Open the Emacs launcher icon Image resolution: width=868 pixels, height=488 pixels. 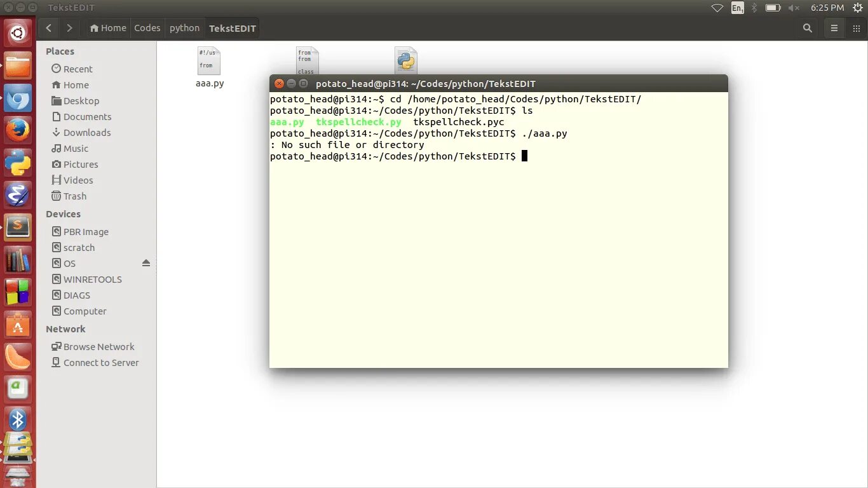pyautogui.click(x=18, y=194)
